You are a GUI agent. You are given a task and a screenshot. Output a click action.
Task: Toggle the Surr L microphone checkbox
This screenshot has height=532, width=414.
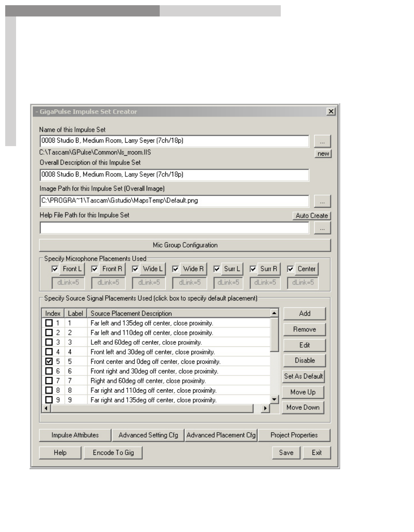pos(217,269)
